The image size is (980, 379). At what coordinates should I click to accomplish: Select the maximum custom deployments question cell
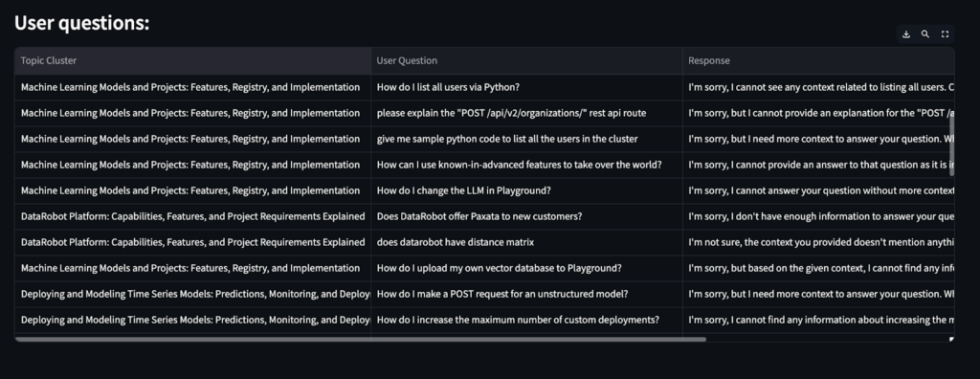(x=527, y=320)
